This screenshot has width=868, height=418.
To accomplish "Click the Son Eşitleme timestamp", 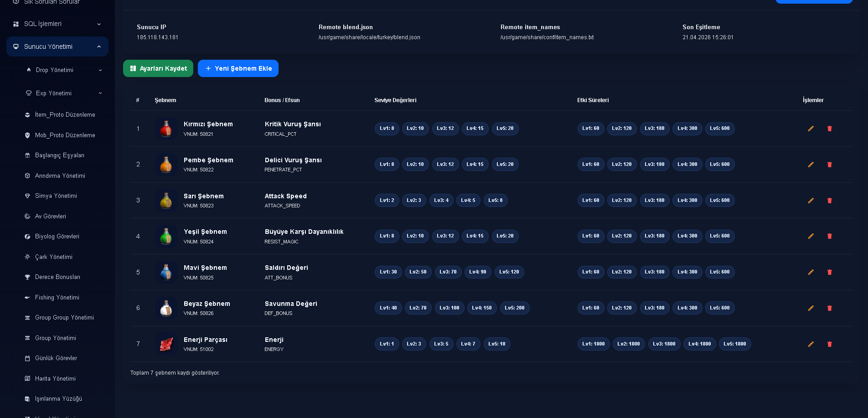I will (x=708, y=37).
